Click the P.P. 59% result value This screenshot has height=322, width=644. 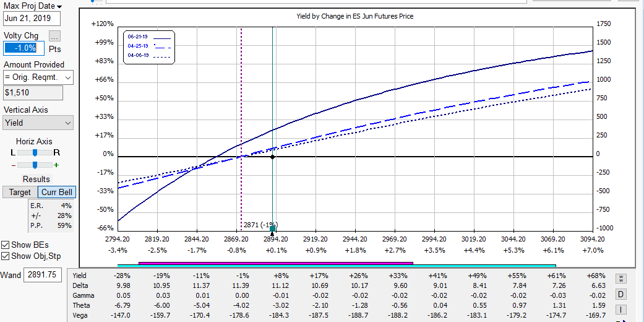64,225
